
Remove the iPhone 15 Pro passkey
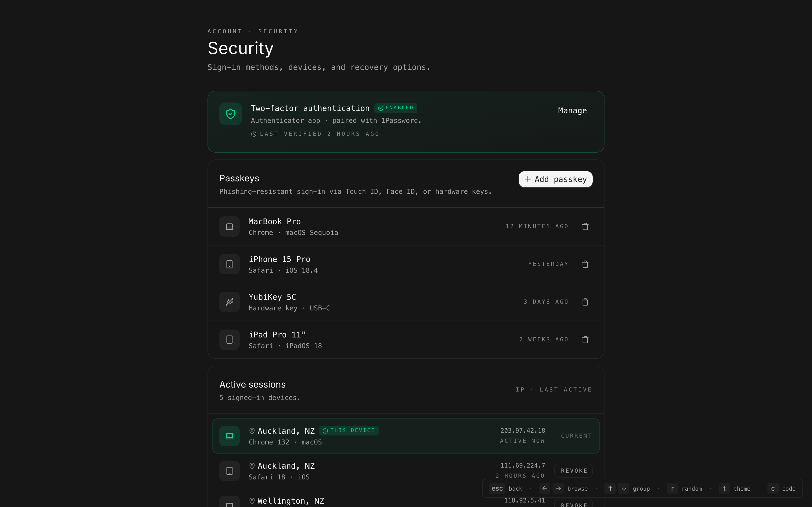tap(585, 264)
